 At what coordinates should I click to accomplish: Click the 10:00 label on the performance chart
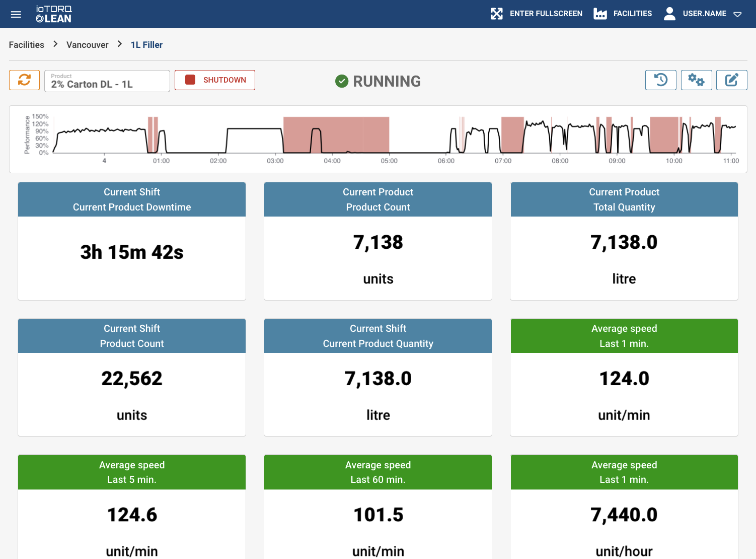(x=674, y=161)
